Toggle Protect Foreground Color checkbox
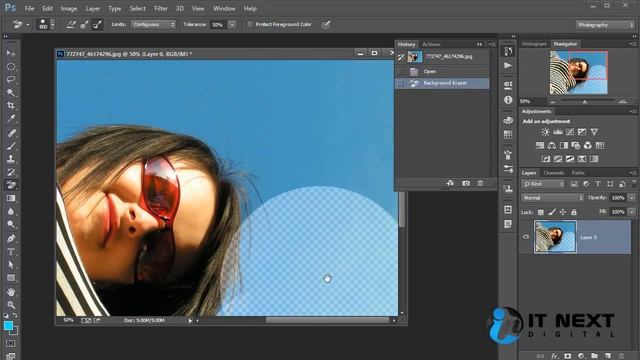 pyautogui.click(x=250, y=24)
